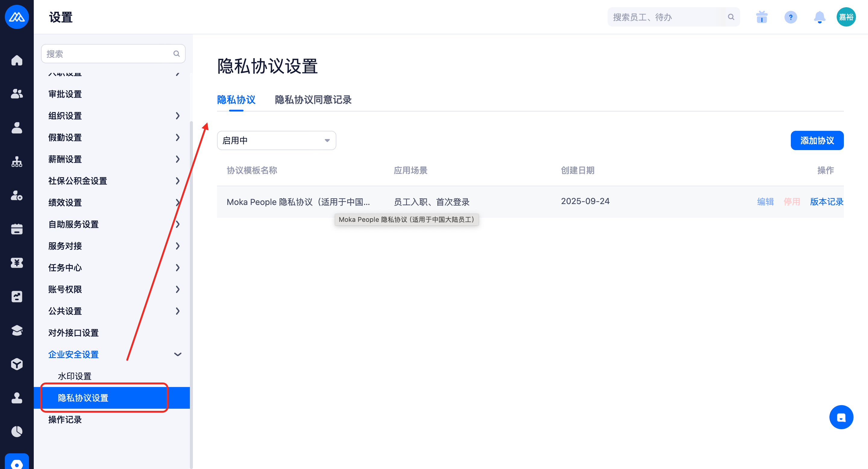Screen dimensions: 868x469
Task: Open 对外接口设置 menu item
Action: [x=74, y=333]
